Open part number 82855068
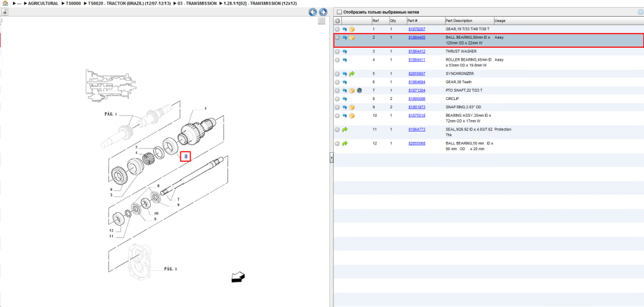This screenshot has width=644, height=307. [x=417, y=144]
